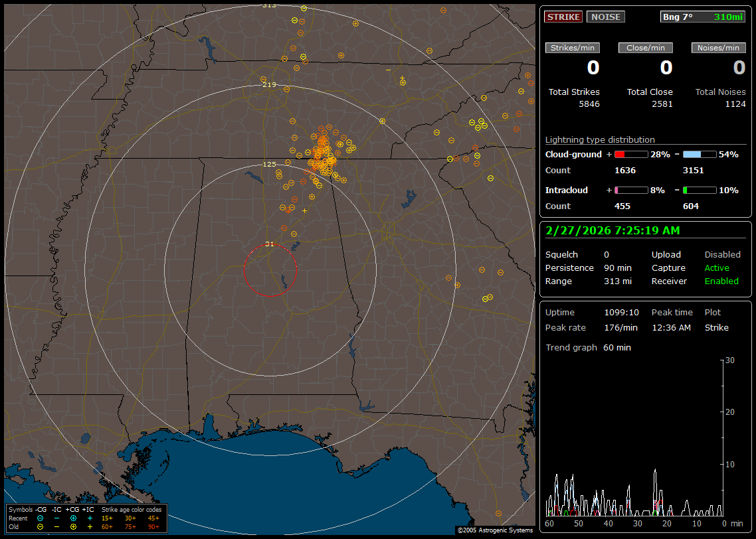Select the yellow old -CG legend symbol
Viewport: 756px width, 539px height.
[40, 526]
